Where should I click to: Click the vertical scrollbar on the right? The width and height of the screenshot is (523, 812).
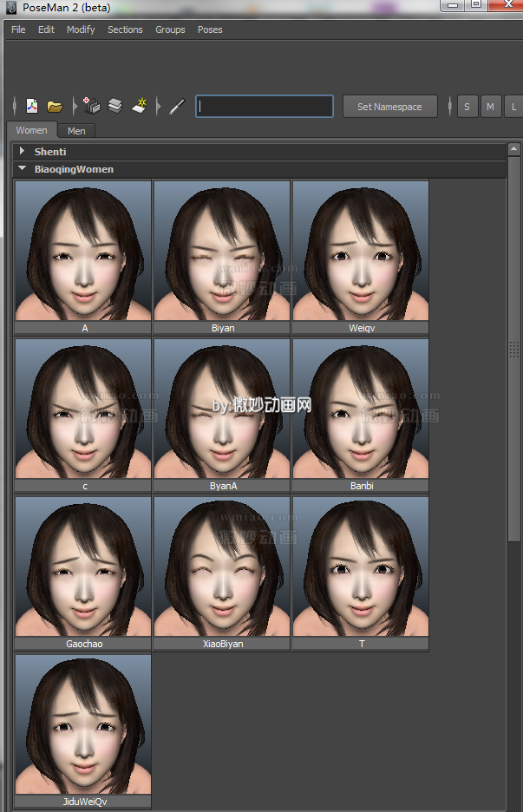tap(513, 347)
